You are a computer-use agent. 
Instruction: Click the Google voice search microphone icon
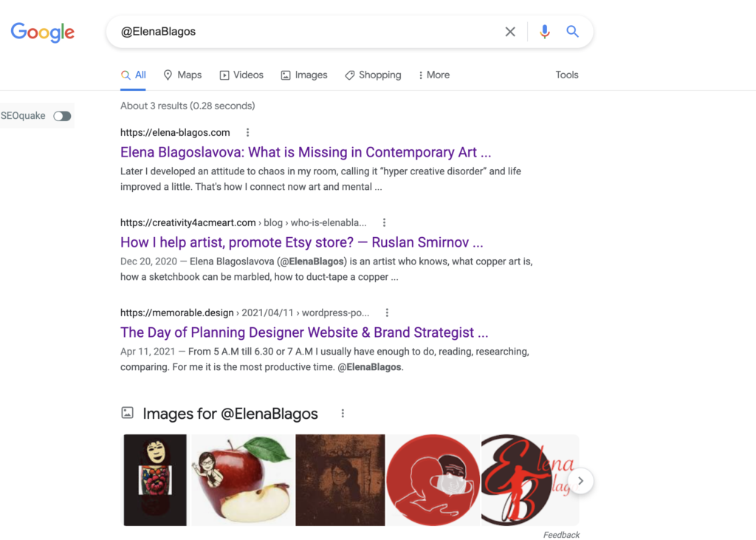point(544,32)
